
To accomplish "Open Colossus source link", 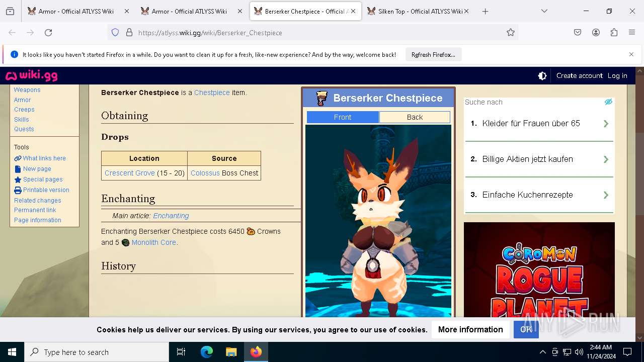I will pos(205,173).
